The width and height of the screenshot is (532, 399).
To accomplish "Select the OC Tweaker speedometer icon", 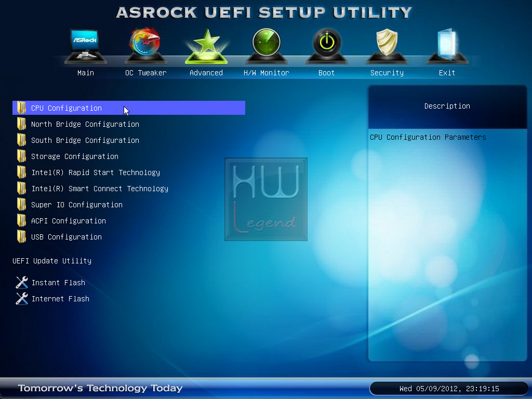I will pyautogui.click(x=145, y=46).
